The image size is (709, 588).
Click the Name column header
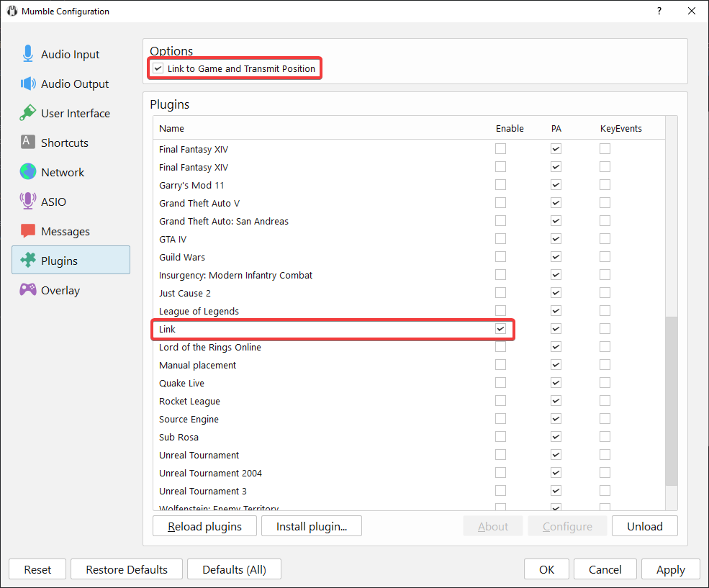coord(171,128)
